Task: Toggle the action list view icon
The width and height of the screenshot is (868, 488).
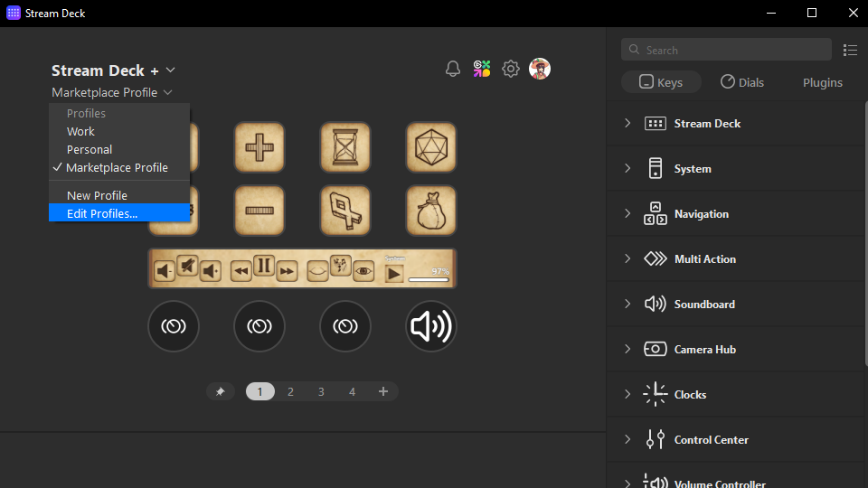Action: (850, 51)
